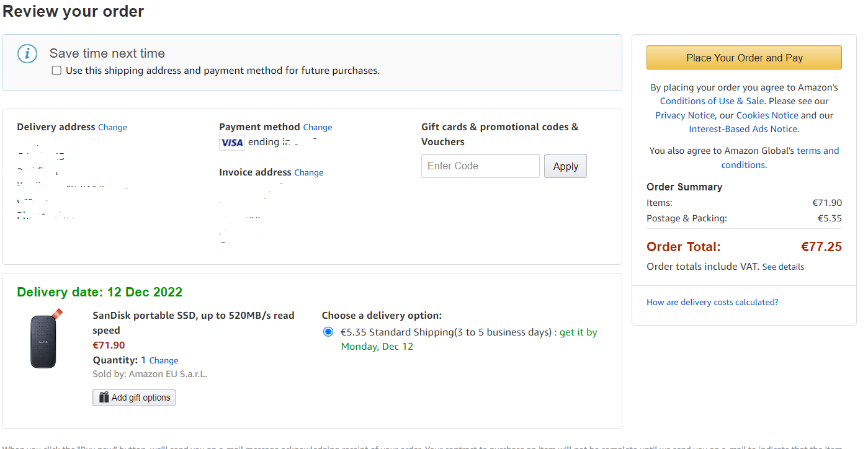Open the Privacy Notice link
The height and width of the screenshot is (449, 868).
pyautogui.click(x=684, y=115)
